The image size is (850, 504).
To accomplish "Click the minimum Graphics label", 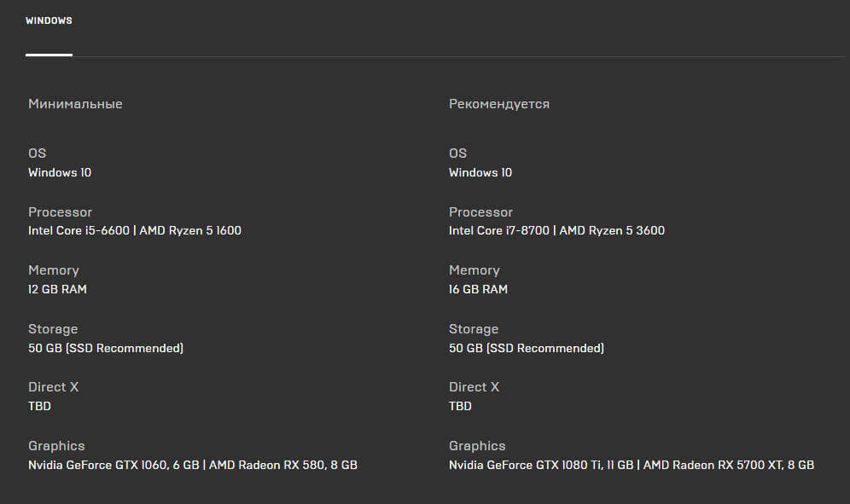I will (56, 446).
